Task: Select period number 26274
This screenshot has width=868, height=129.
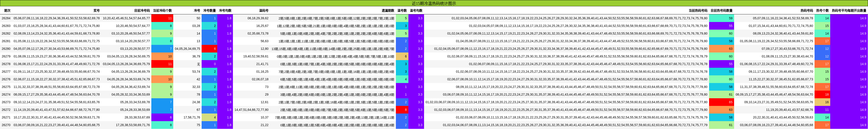Action: pyautogui.click(x=6, y=94)
